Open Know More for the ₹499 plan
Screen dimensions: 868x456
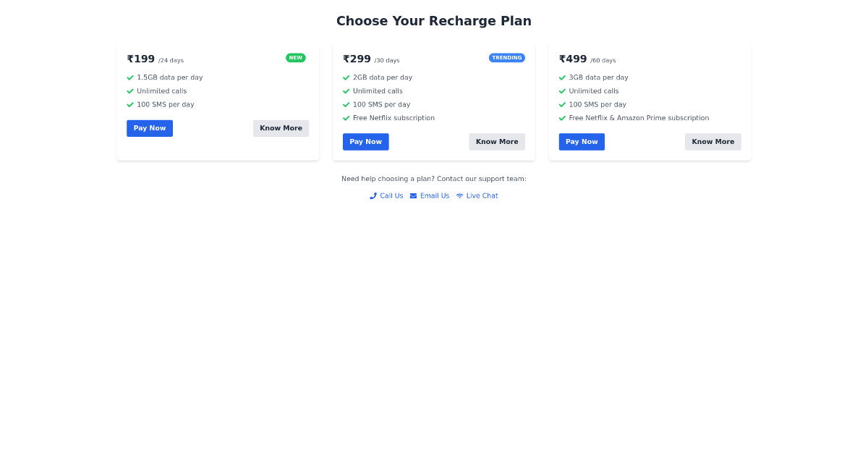coord(712,142)
